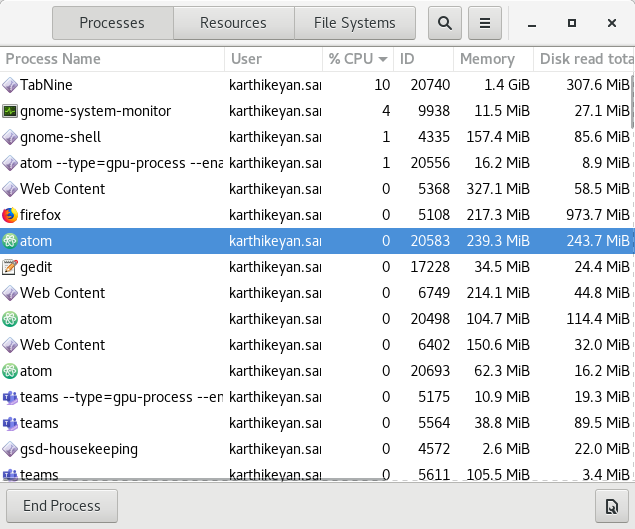Open the File Systems tab
This screenshot has height=529, width=635.
pos(355,23)
